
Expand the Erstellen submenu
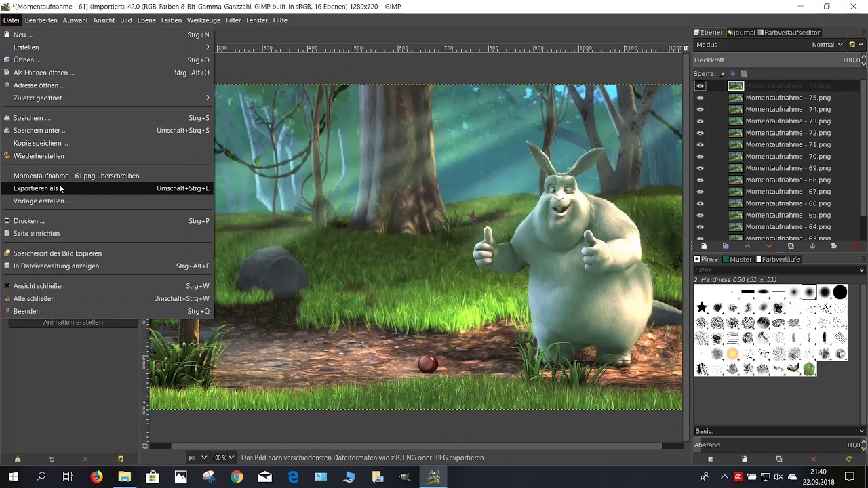click(108, 47)
